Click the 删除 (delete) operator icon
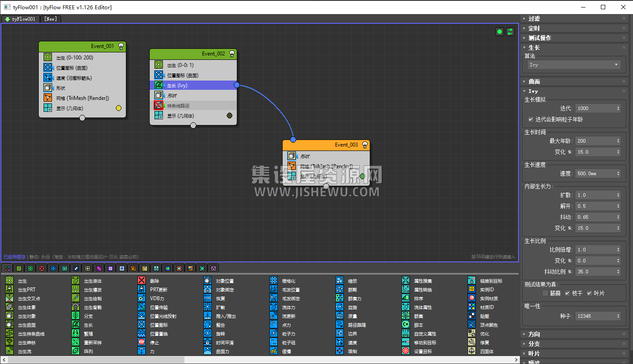 click(x=141, y=281)
